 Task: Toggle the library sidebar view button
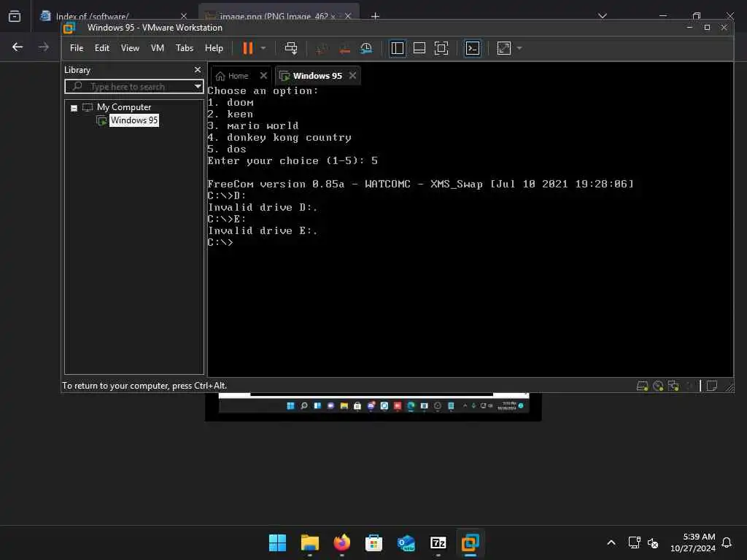pyautogui.click(x=397, y=48)
